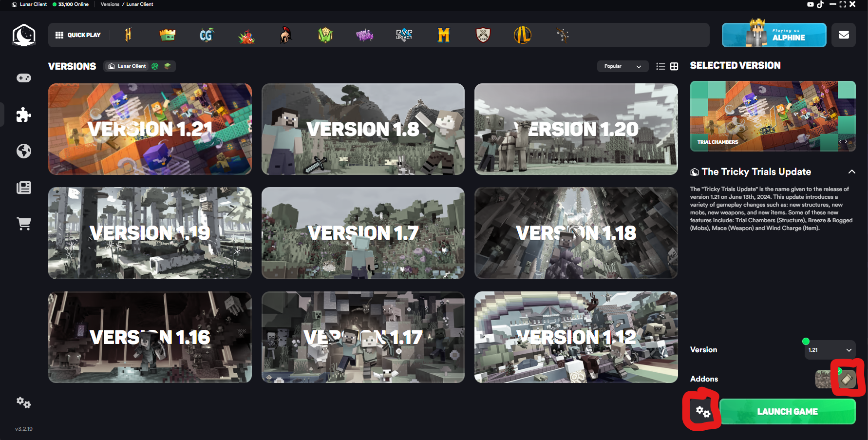Click the v3.2.19 version label
The height and width of the screenshot is (440, 868).
[x=24, y=429]
